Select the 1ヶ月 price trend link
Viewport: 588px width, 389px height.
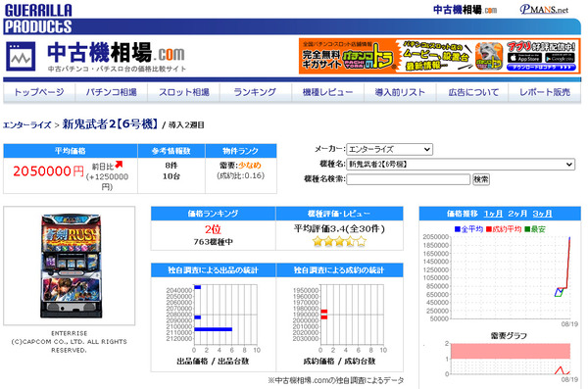pos(493,214)
